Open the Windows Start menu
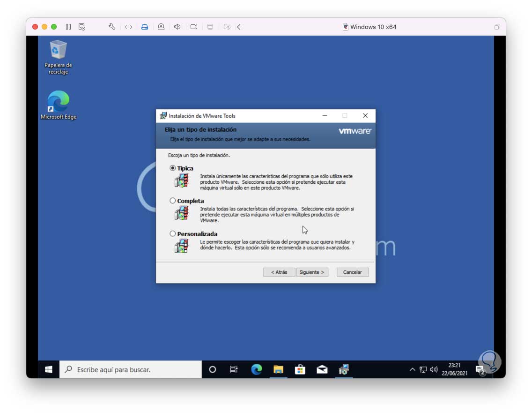Viewport: 532px width, 413px height. coord(49,369)
